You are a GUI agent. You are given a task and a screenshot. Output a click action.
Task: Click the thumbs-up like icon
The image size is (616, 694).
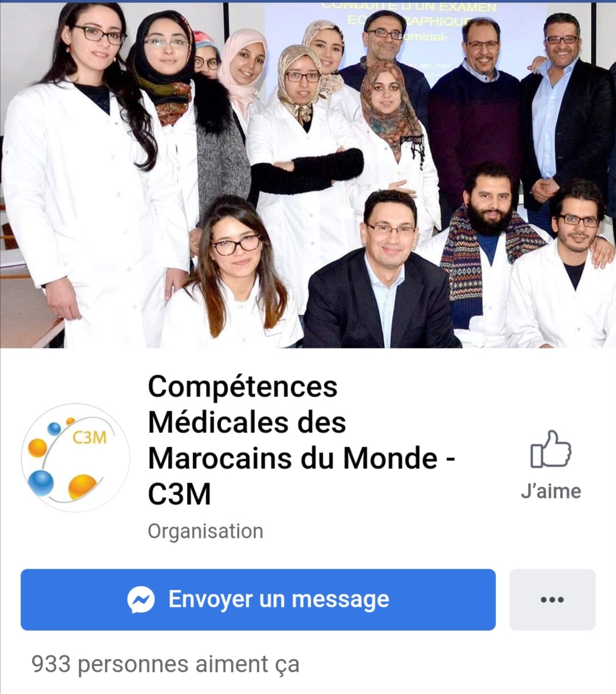tap(550, 449)
